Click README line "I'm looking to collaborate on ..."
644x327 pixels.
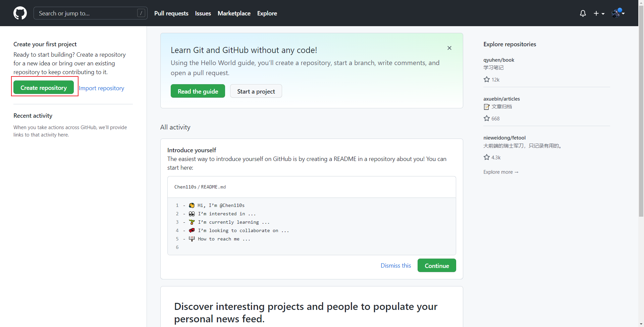(243, 230)
